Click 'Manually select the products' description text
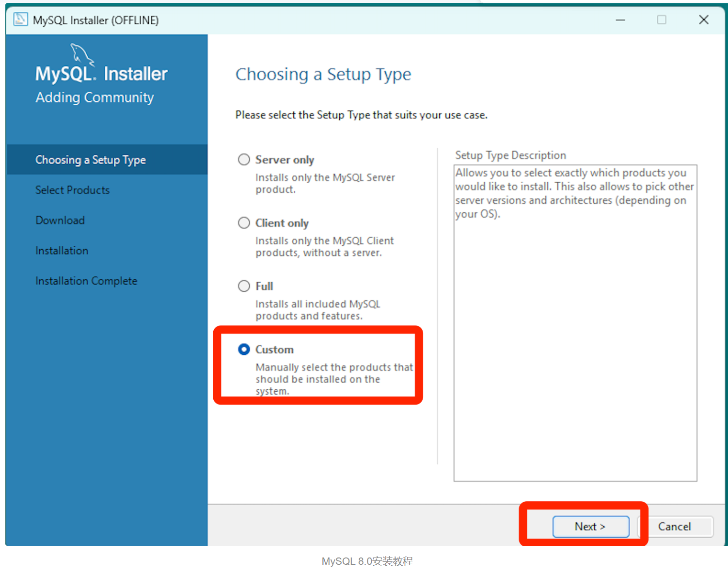This screenshot has width=728, height=573. point(334,379)
